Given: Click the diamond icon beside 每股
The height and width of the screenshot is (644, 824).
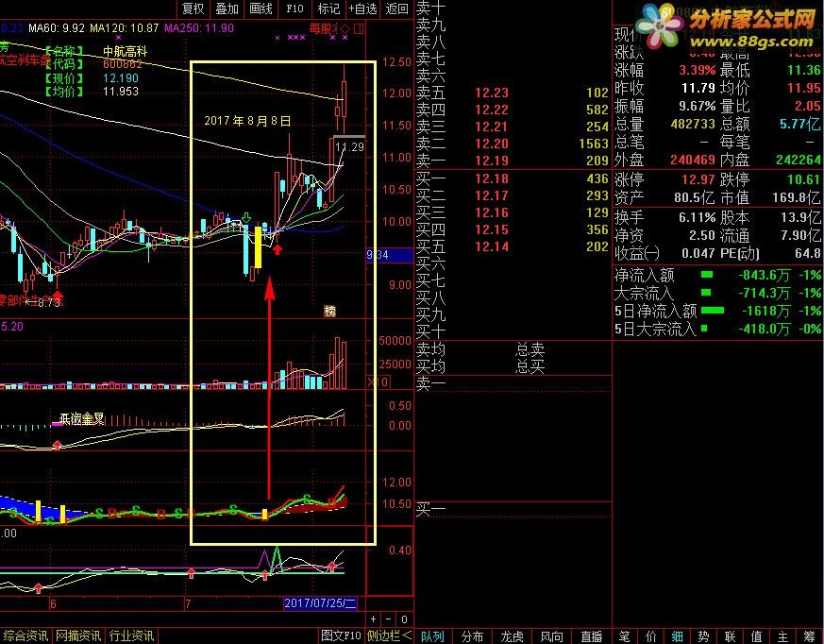Looking at the screenshot, I should 345,28.
